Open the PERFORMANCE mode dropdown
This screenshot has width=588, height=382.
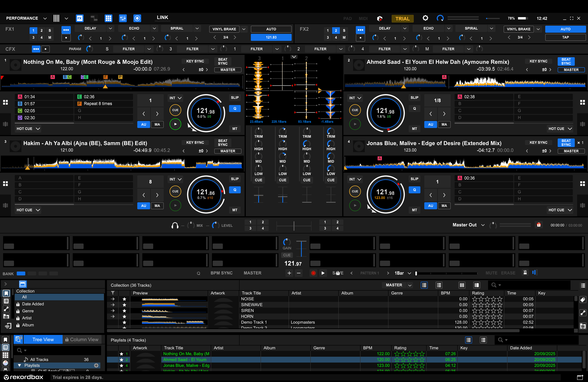pyautogui.click(x=45, y=18)
